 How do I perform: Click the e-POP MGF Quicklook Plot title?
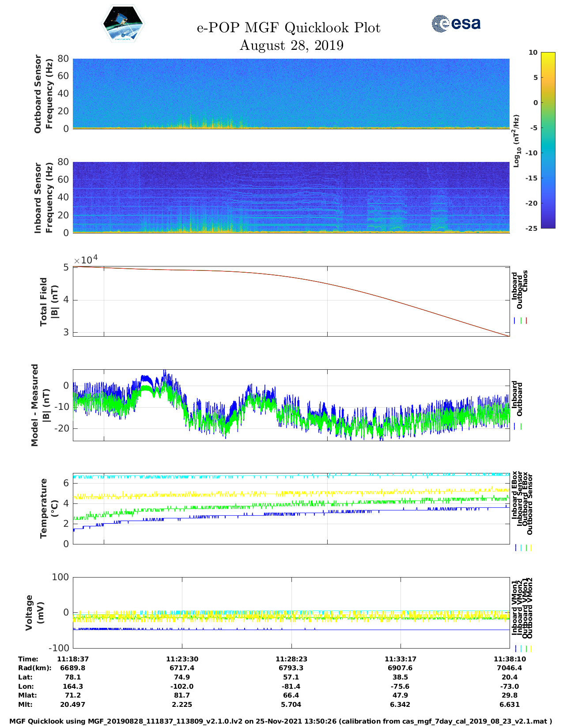click(x=288, y=28)
